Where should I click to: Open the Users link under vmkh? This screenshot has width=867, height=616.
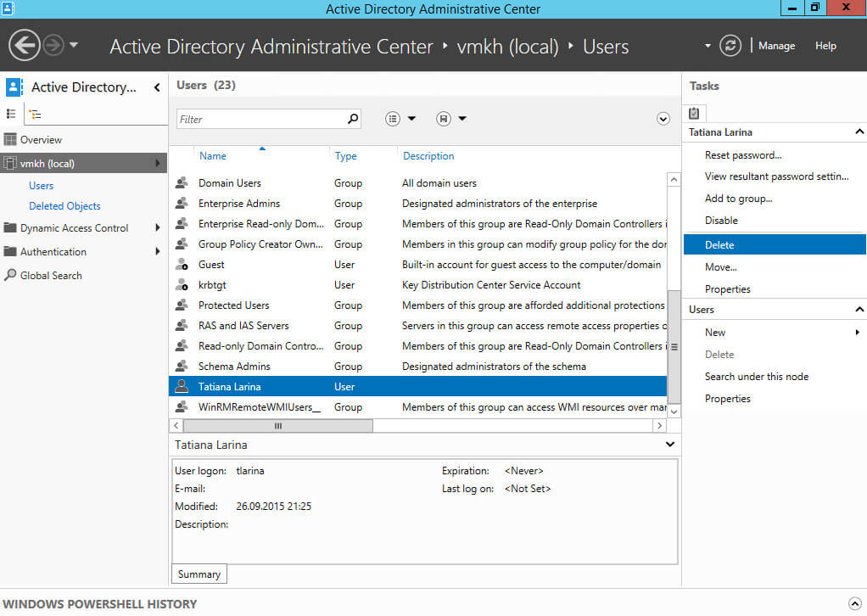tap(42, 186)
